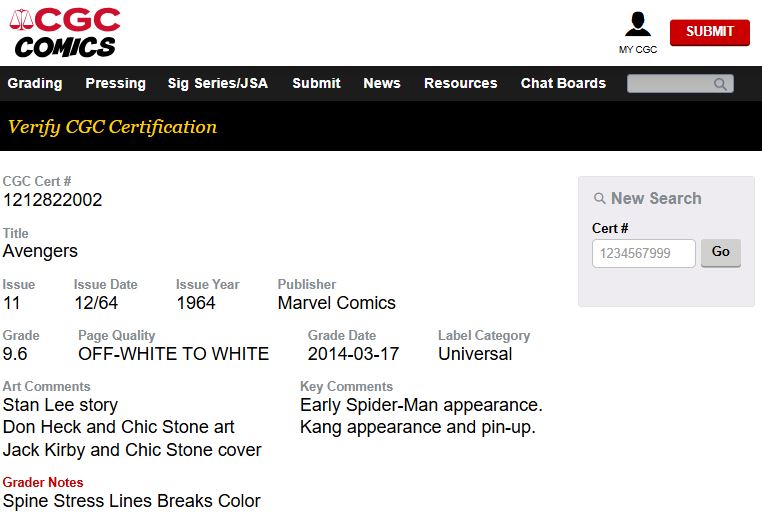
Task: Click the magnifier icon in the nav search
Action: click(720, 84)
